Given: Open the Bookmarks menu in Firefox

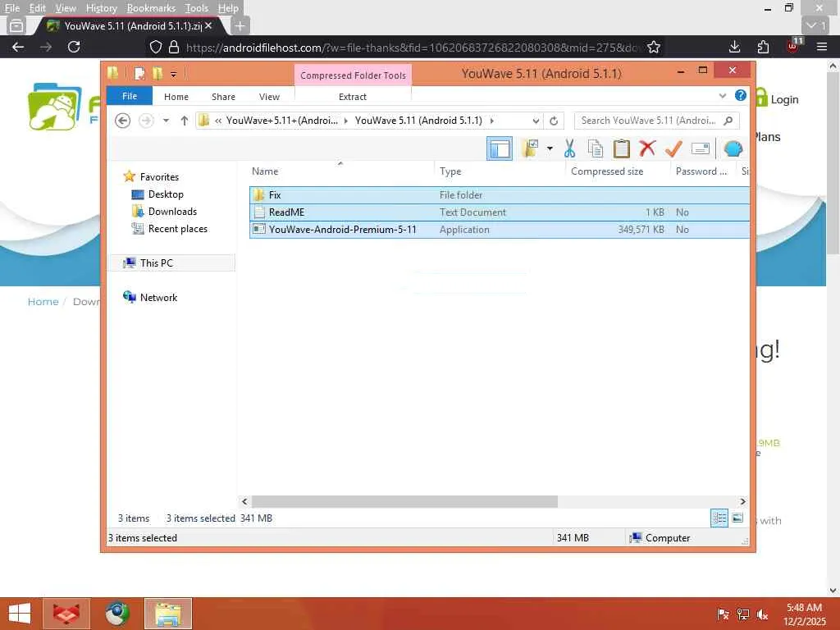Looking at the screenshot, I should point(151,8).
